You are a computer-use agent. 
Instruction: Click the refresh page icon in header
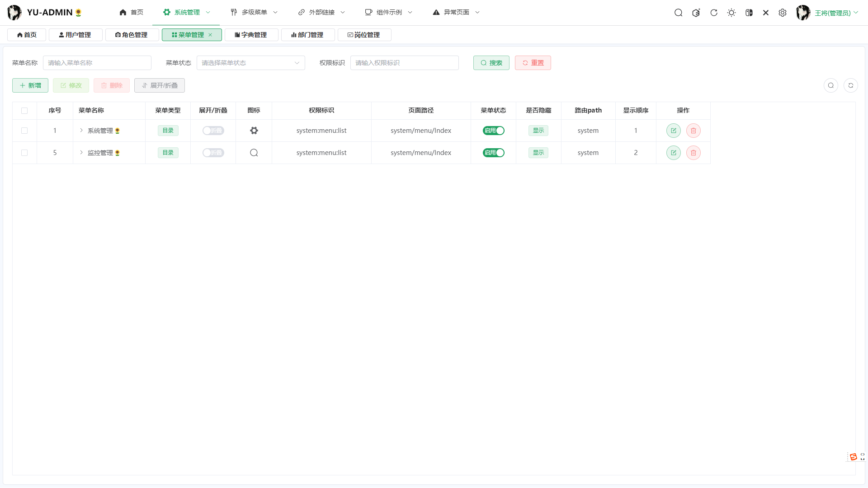(714, 12)
